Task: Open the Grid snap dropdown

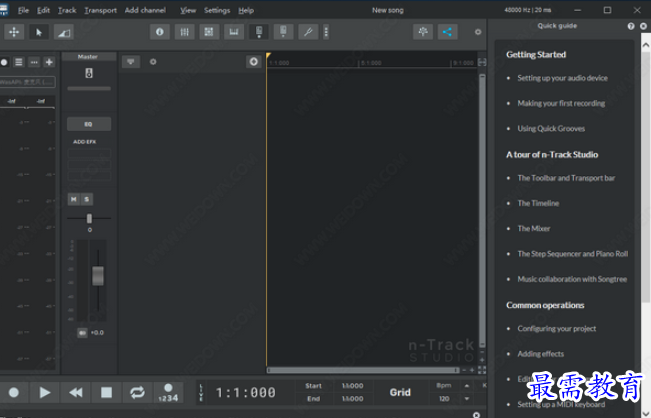Action: tap(400, 392)
